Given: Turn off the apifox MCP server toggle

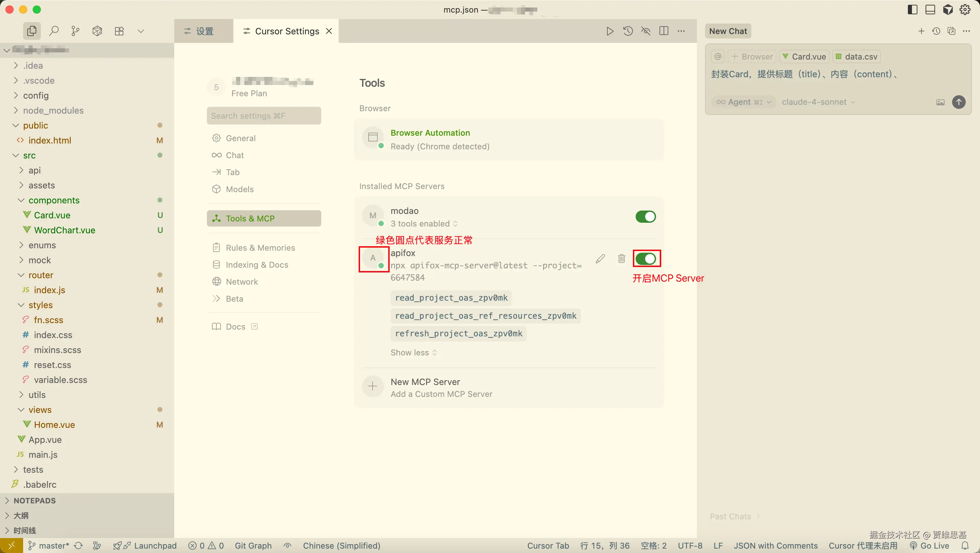Looking at the screenshot, I should (x=646, y=258).
